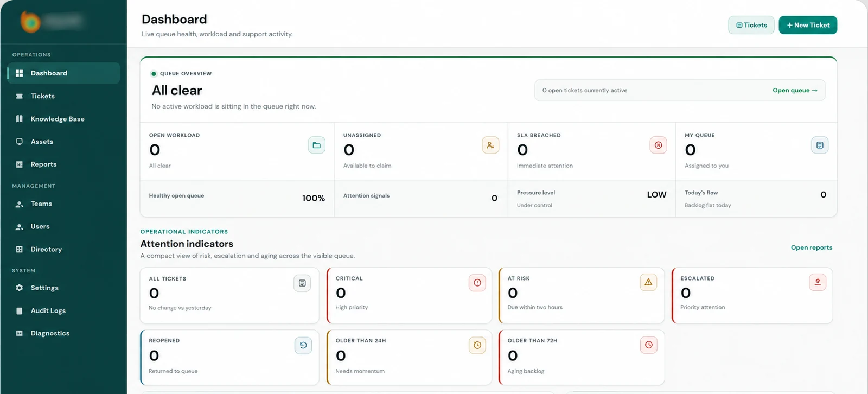The height and width of the screenshot is (394, 868).
Task: Click the Reopened refresh icon
Action: coord(303,346)
